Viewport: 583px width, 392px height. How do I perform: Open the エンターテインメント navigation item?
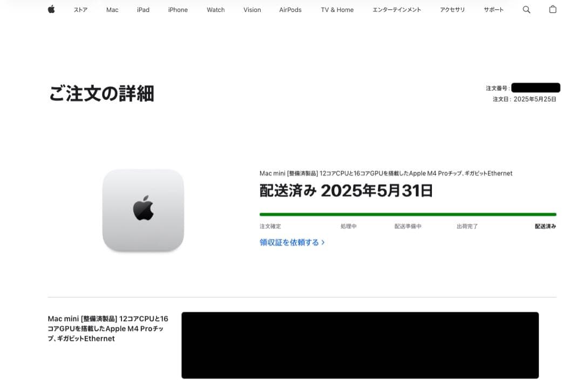397,9
